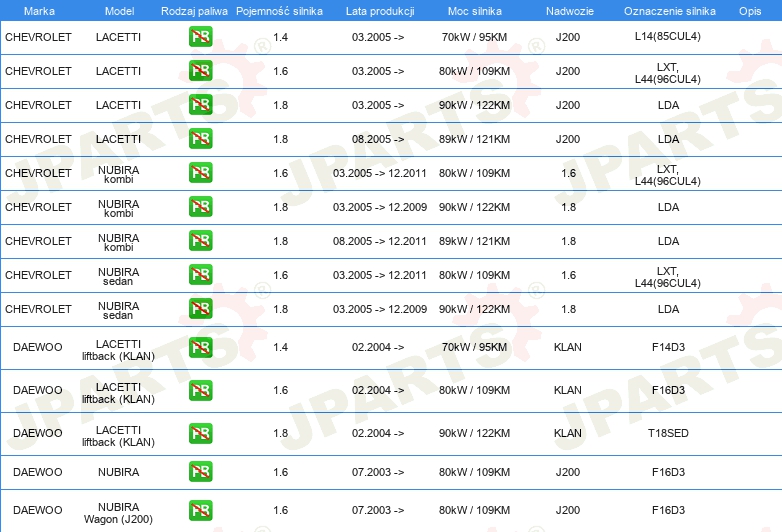Click the L14(85CUL4) engine code cell

tap(668, 37)
